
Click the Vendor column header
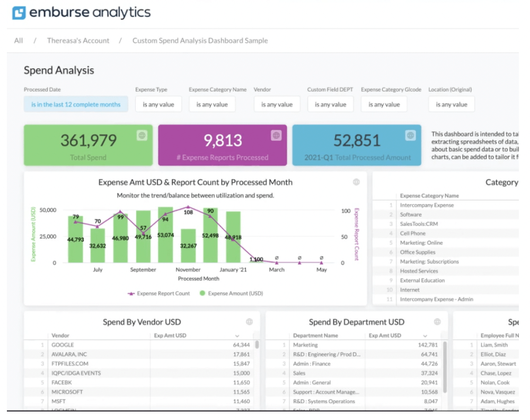tap(60, 336)
